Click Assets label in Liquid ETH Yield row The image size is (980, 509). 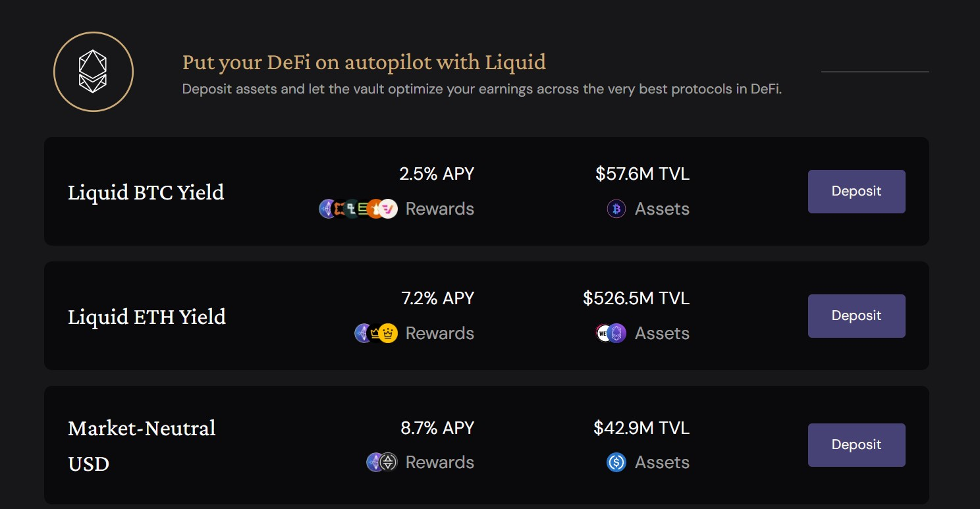pos(662,333)
